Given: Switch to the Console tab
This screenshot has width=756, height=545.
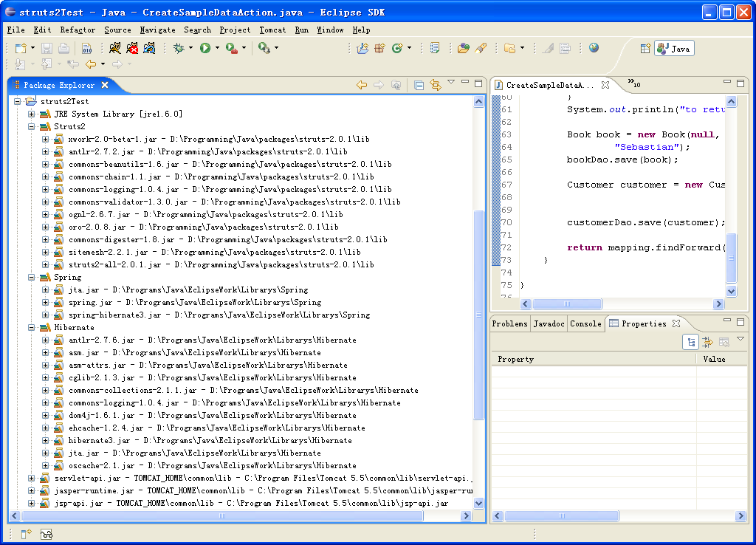Looking at the screenshot, I should click(585, 323).
